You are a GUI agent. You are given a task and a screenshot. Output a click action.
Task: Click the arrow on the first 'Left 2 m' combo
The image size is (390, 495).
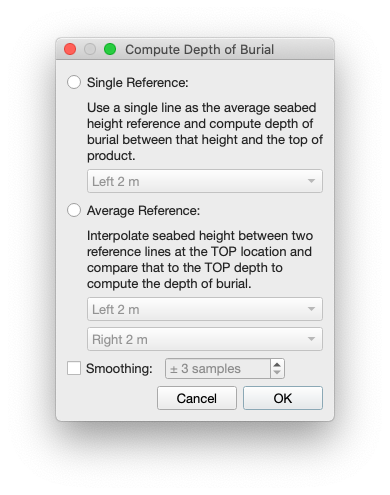click(x=311, y=181)
